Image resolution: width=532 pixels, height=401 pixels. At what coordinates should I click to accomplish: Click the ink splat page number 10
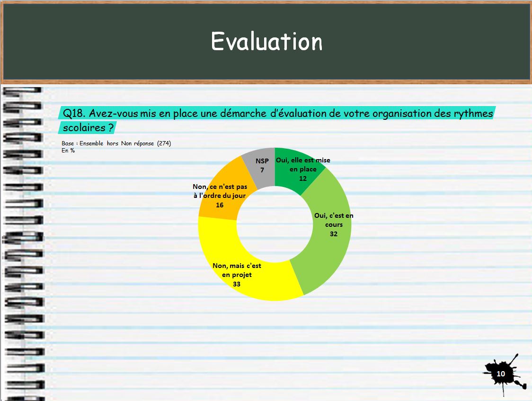501,374
